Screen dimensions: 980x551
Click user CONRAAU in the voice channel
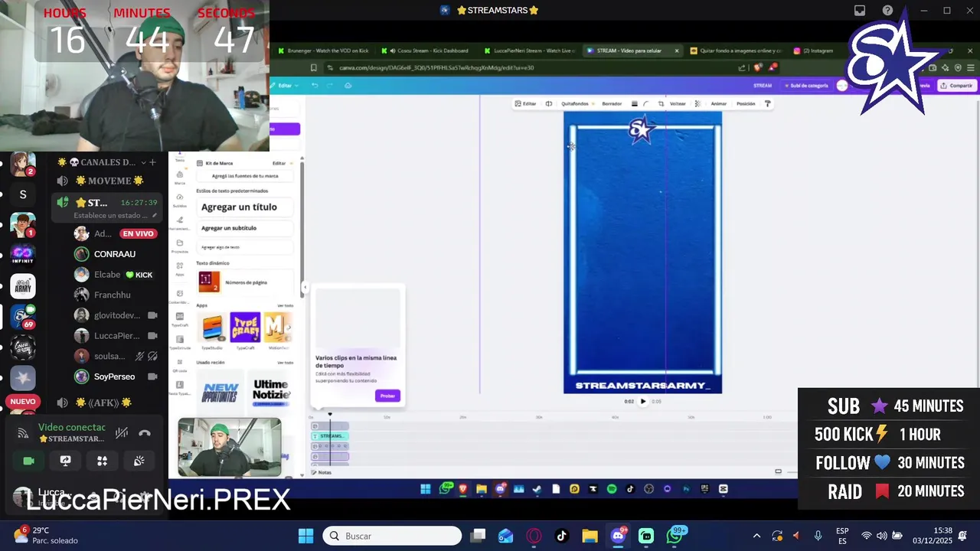point(115,254)
